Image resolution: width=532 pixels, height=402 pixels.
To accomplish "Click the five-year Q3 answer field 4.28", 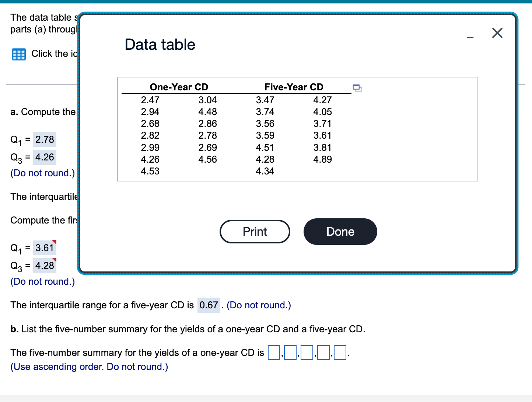I will pos(45,266).
